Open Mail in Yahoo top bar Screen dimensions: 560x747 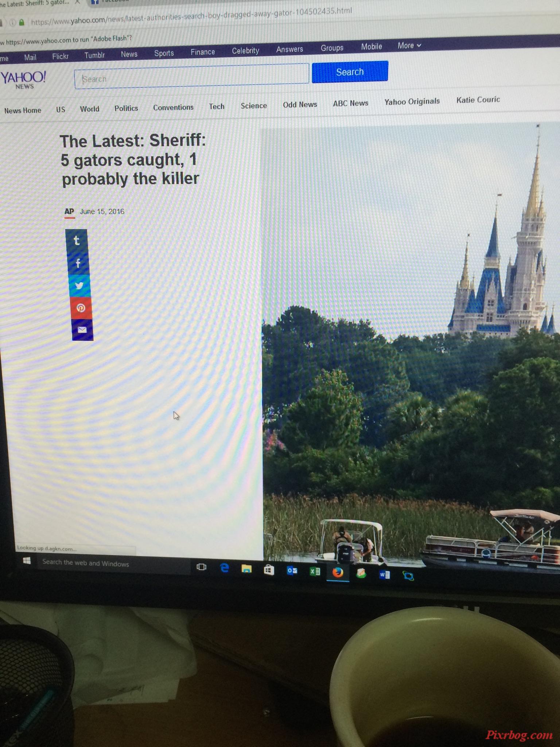(30, 57)
